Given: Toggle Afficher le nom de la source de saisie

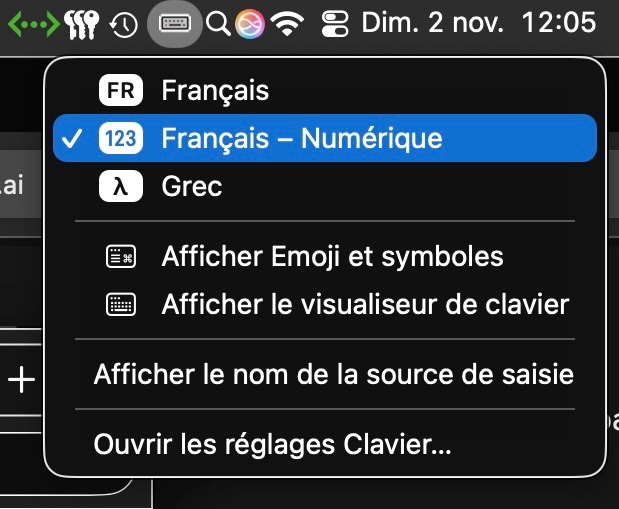Looking at the screenshot, I should tap(333, 376).
